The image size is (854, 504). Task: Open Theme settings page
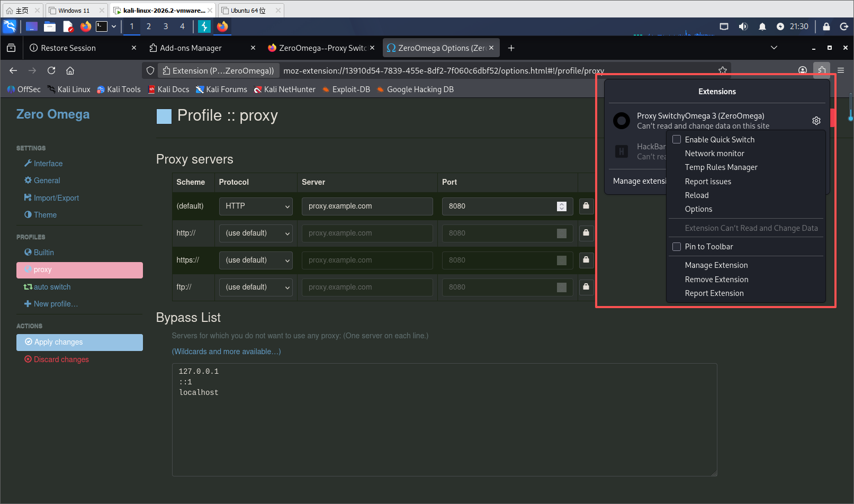pyautogui.click(x=40, y=215)
